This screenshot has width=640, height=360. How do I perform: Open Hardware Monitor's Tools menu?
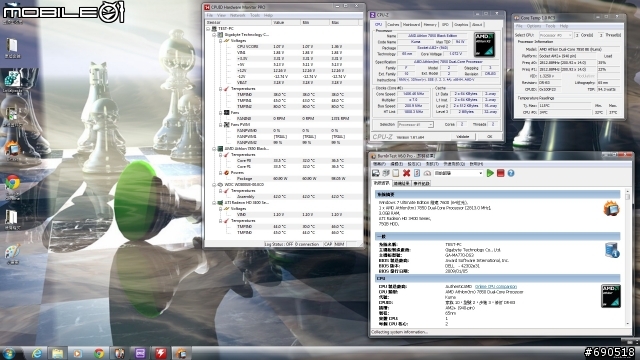[x=255, y=16]
